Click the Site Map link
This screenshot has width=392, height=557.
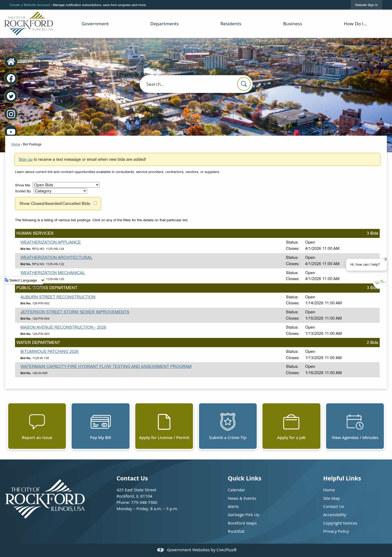(331, 498)
